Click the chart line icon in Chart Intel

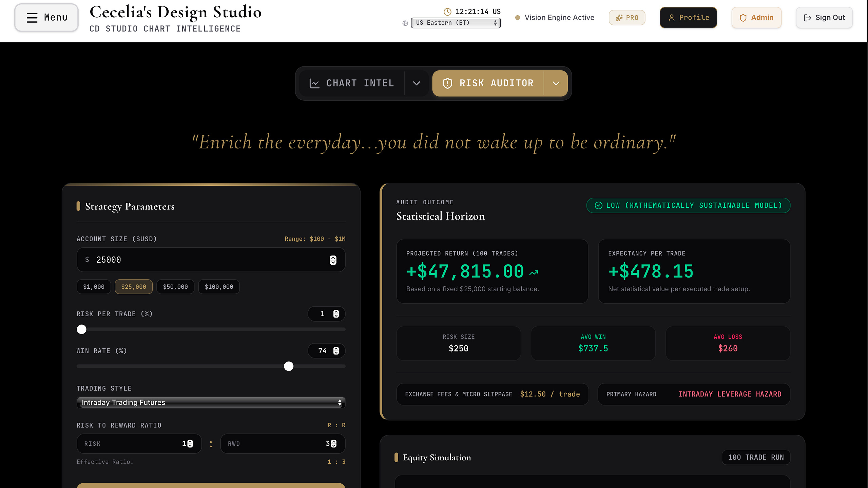point(314,83)
